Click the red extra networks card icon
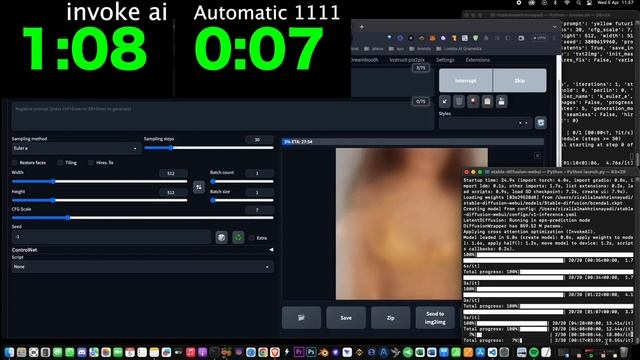Image resolution: width=640 pixels, height=360 pixels. pos(473,101)
